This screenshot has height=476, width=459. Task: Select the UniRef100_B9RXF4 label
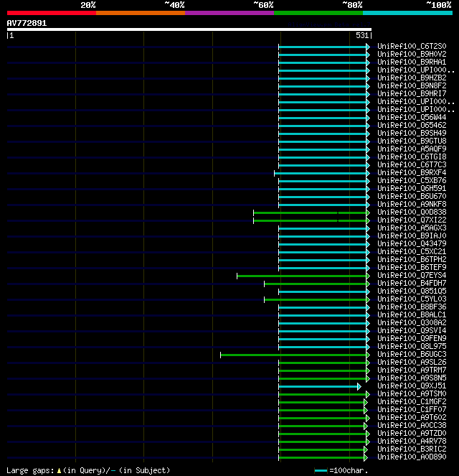coord(412,172)
